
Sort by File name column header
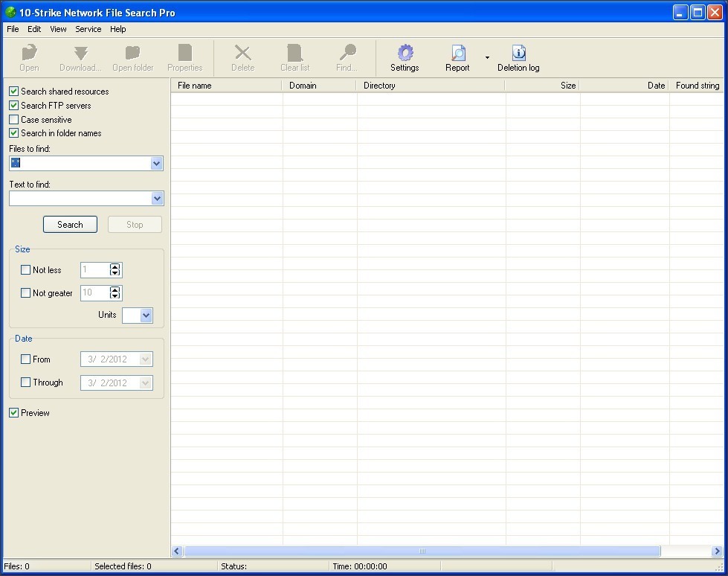[x=227, y=86]
